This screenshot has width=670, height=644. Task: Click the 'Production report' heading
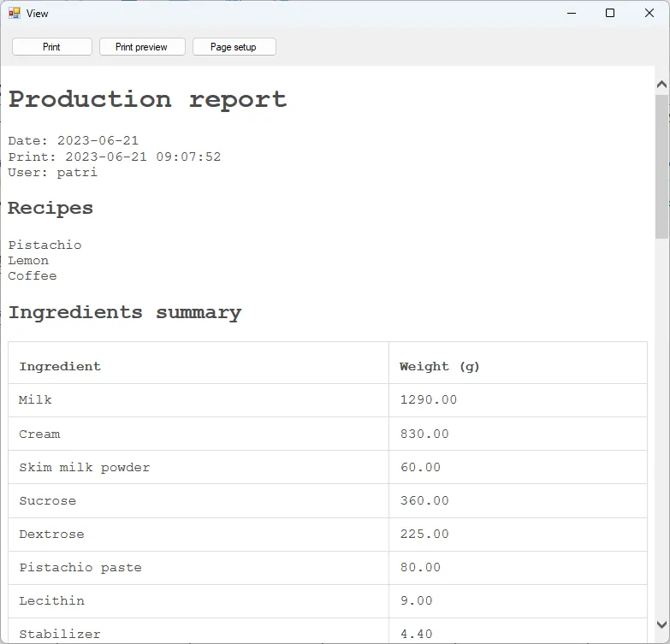point(147,99)
